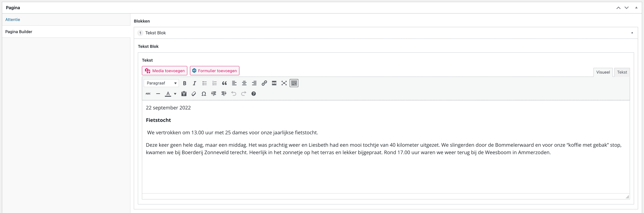The width and height of the screenshot is (644, 213).
Task: Click the paste as text icon
Action: [184, 94]
